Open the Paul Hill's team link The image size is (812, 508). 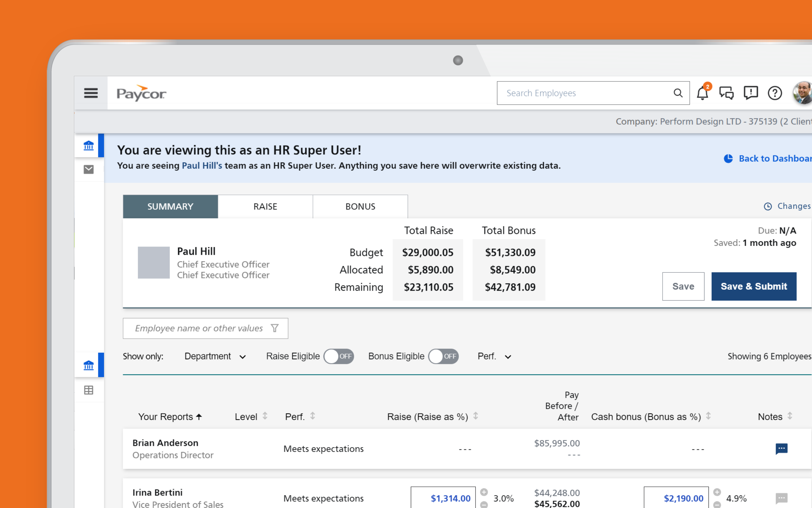[202, 166]
